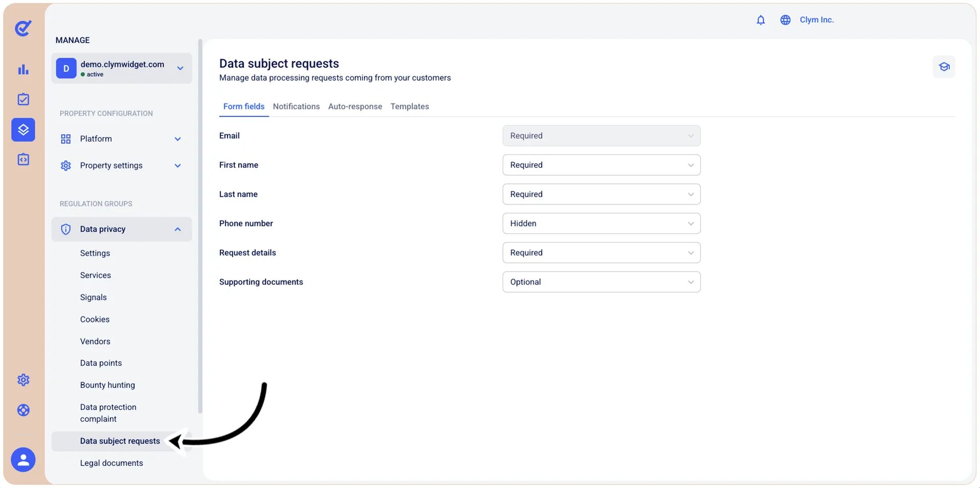Open the Phone number visibility dropdown
Viewport: 980px width, 488px height.
pos(602,223)
